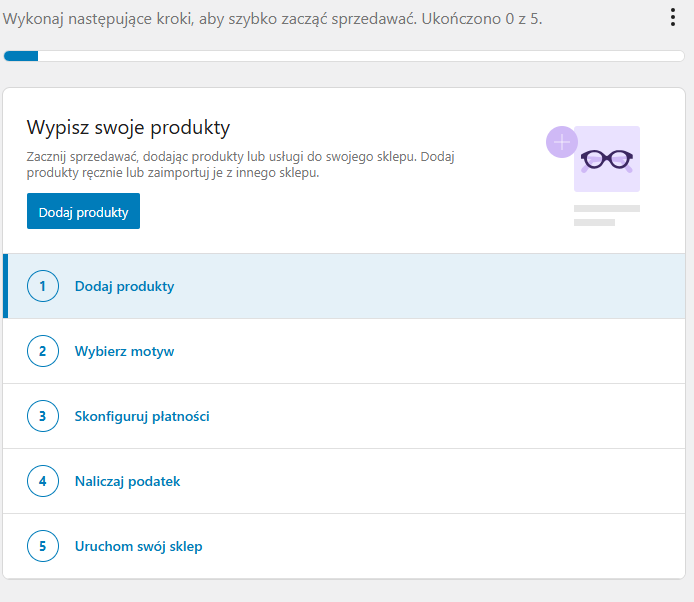Image resolution: width=694 pixels, height=602 pixels.
Task: Open the three-dot task list options menu
Action: click(x=672, y=18)
